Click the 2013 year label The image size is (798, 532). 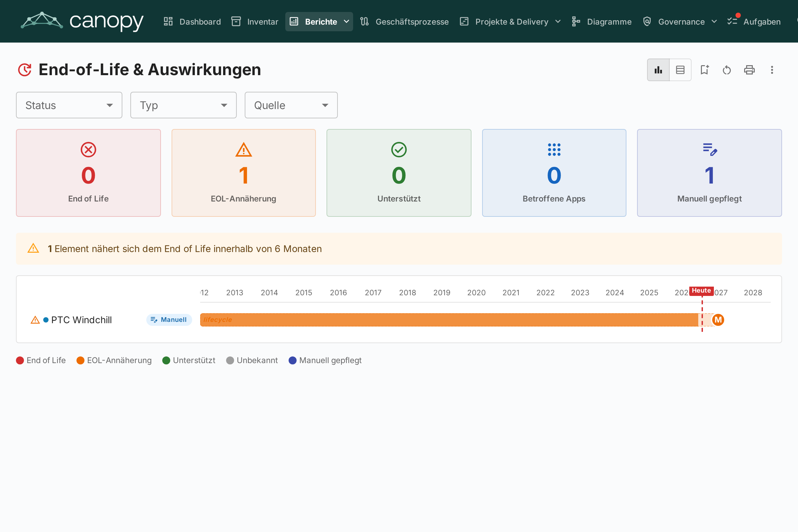click(235, 293)
